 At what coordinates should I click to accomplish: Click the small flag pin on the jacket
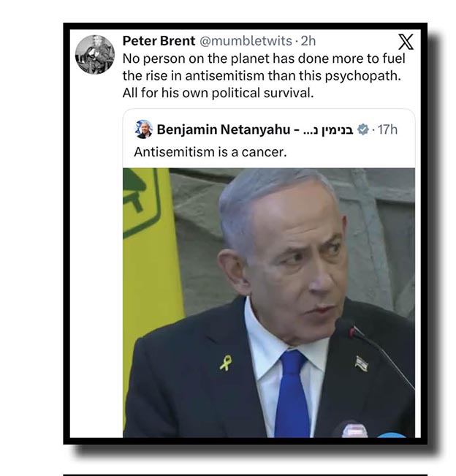(x=362, y=363)
